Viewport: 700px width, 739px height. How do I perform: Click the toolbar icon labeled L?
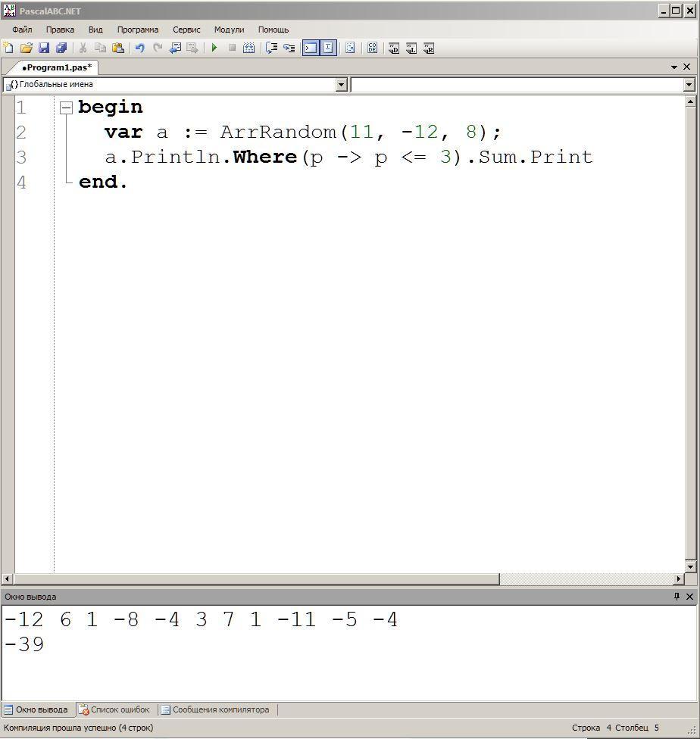click(411, 48)
